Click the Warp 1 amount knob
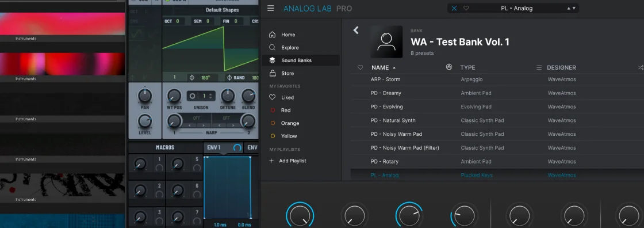The width and height of the screenshot is (644, 228). (174, 121)
